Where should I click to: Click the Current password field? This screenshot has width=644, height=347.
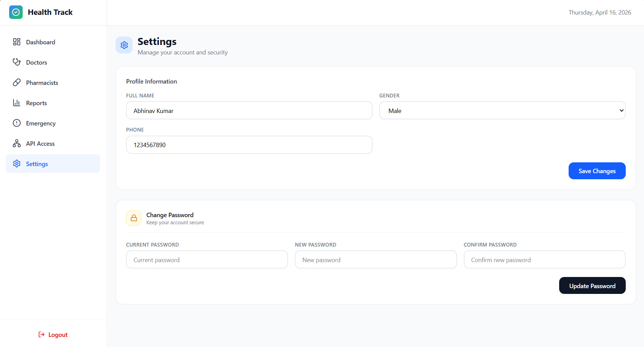(207, 259)
